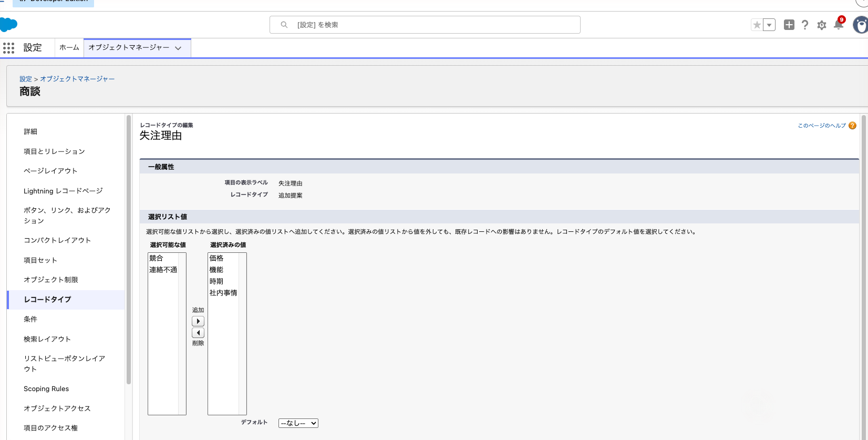The height and width of the screenshot is (440, 868).
Task: Open the global actions plus icon
Action: click(x=789, y=25)
